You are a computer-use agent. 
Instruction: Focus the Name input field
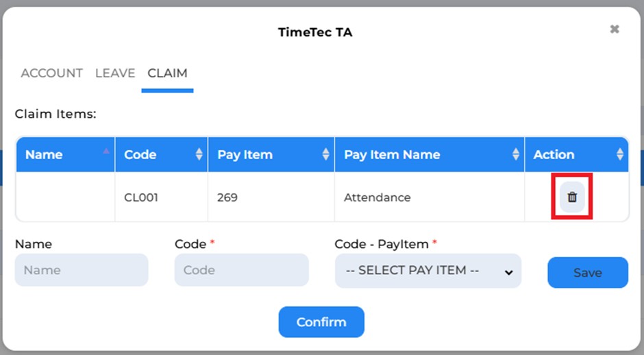[x=82, y=270]
